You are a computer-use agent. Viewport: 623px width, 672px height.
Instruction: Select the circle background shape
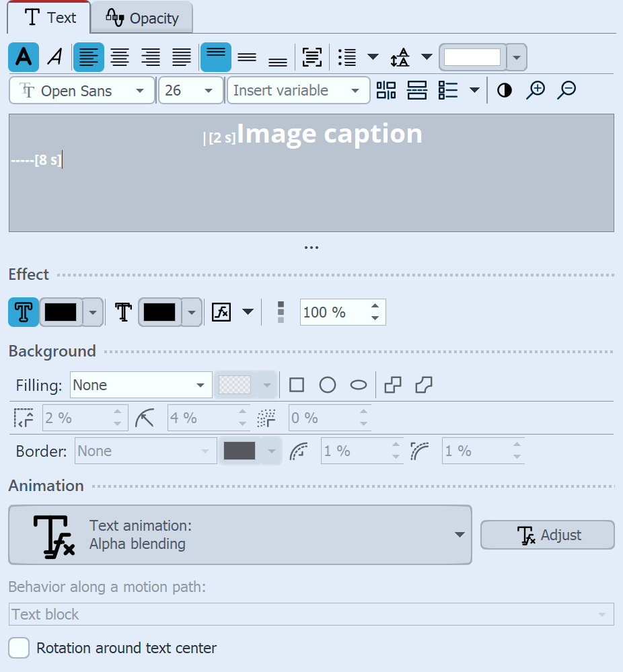(x=328, y=384)
